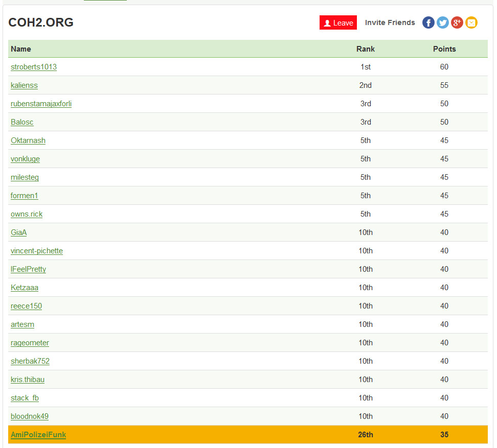Open bloodnok49 profile link
The height and width of the screenshot is (448, 497).
(30, 416)
